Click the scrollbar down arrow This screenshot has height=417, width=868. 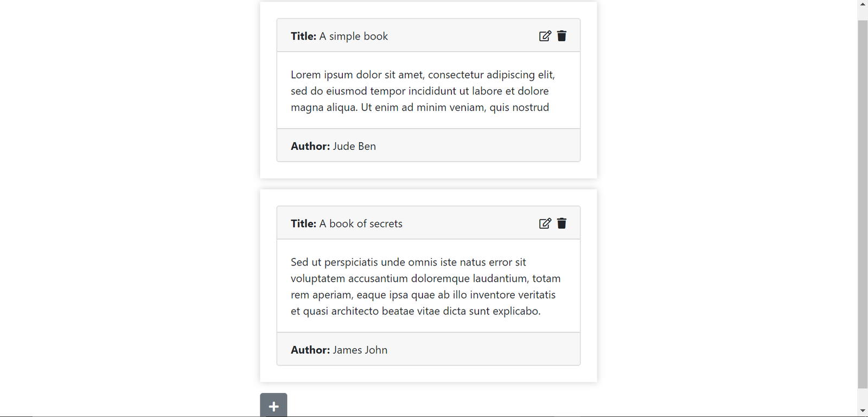point(863,411)
